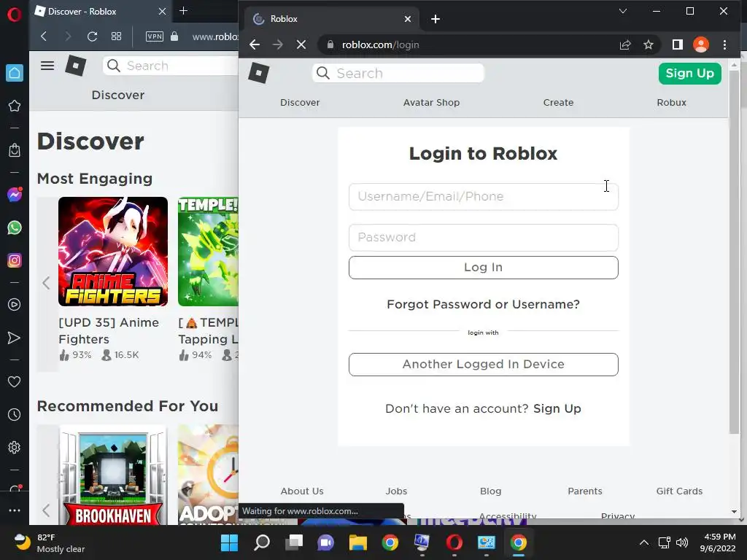Image resolution: width=747 pixels, height=560 pixels.
Task: Reload the page in Opera
Action: click(x=93, y=36)
